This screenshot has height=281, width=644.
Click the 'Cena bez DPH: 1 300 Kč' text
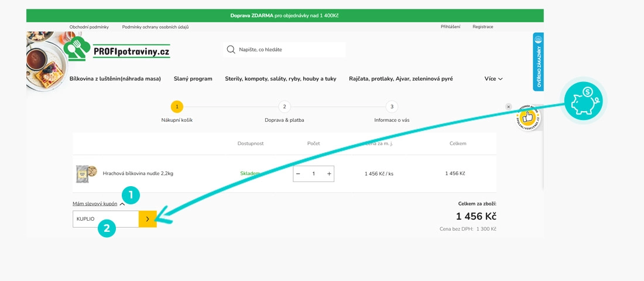click(468, 229)
